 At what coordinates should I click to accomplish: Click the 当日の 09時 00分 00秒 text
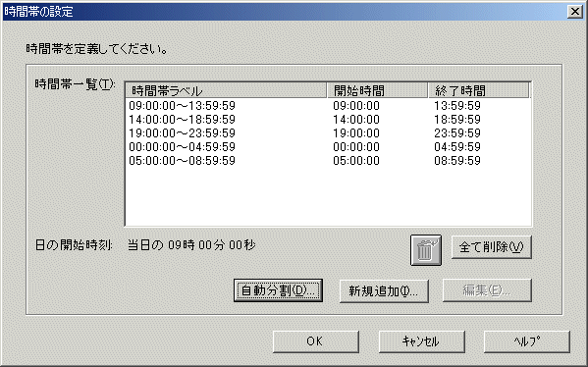[x=191, y=245]
